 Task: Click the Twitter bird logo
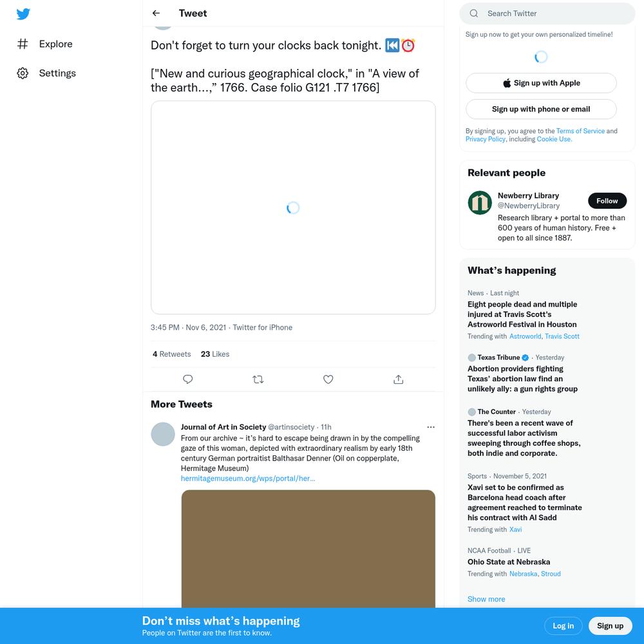click(x=23, y=14)
